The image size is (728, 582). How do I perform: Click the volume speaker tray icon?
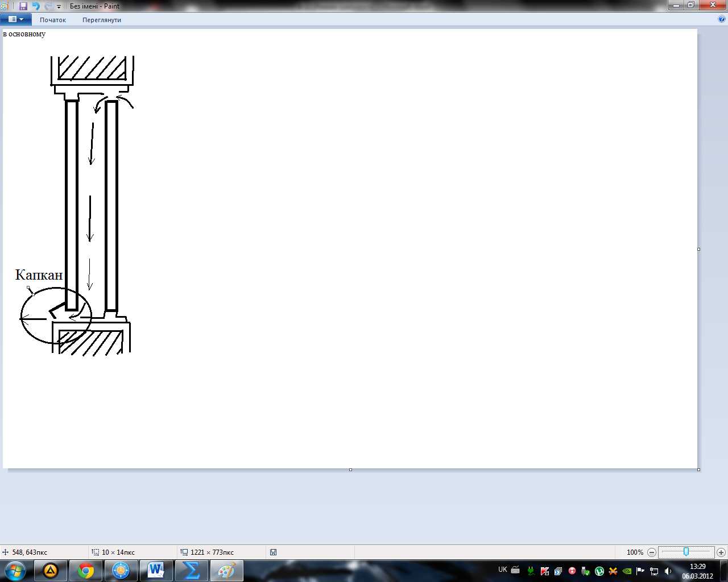[x=668, y=571]
